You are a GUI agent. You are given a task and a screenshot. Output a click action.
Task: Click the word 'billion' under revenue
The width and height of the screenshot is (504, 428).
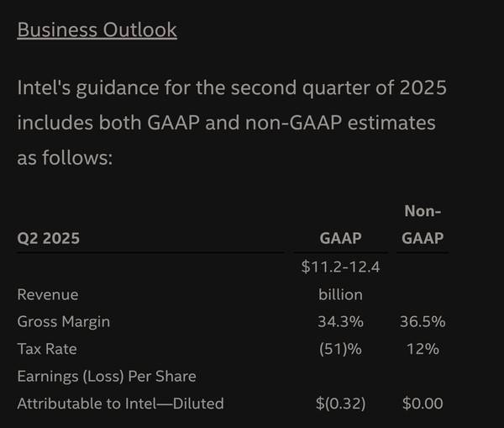point(340,295)
